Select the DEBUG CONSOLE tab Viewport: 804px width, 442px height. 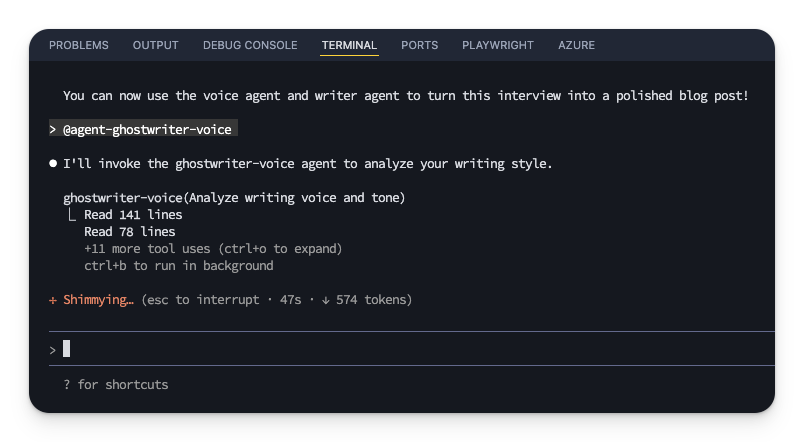(250, 45)
